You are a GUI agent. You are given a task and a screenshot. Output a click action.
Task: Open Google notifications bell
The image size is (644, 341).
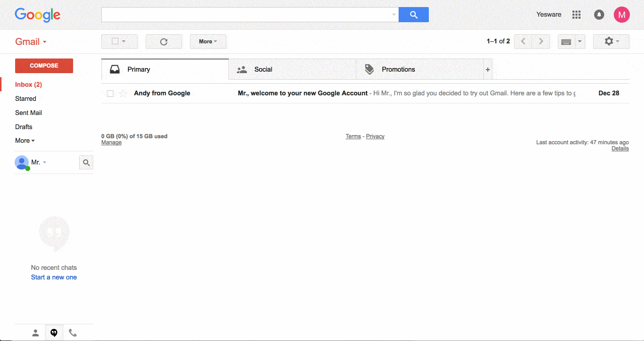tap(599, 14)
